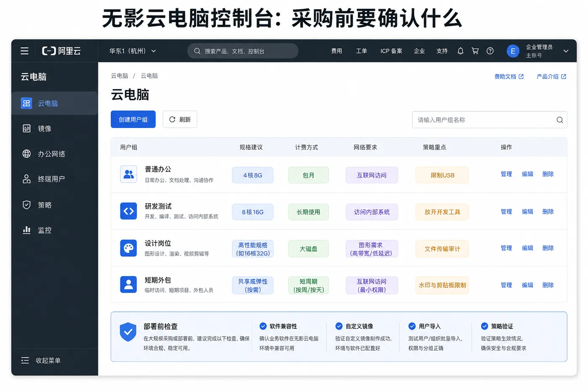Click the first 云电脑 breadcrumb link
The width and height of the screenshot is (588, 392).
119,76
